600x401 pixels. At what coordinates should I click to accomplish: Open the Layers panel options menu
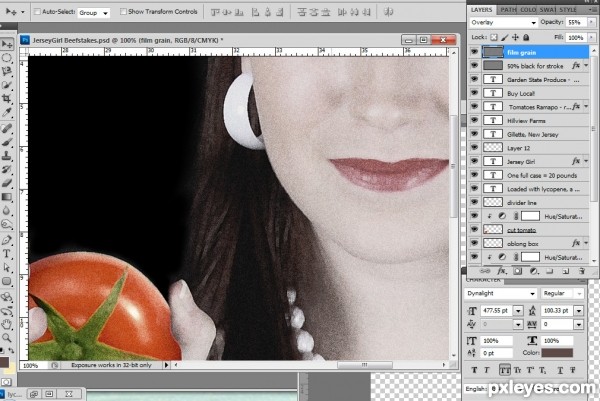[x=594, y=10]
